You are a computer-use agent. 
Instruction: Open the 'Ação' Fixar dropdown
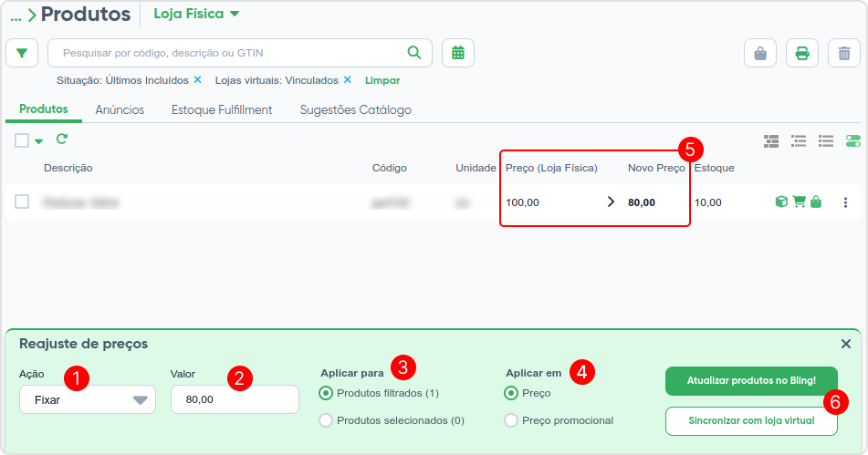[x=88, y=399]
